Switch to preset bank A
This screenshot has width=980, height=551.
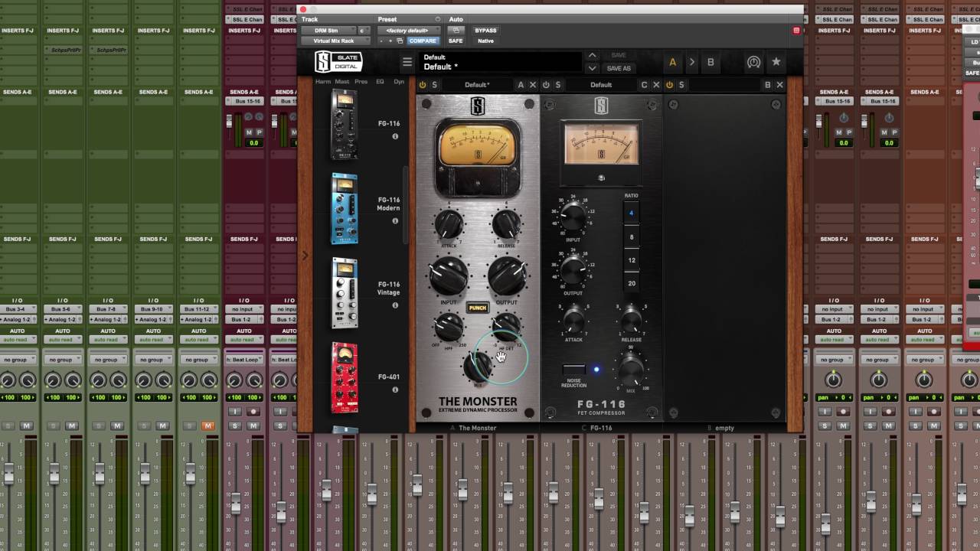[x=673, y=62]
